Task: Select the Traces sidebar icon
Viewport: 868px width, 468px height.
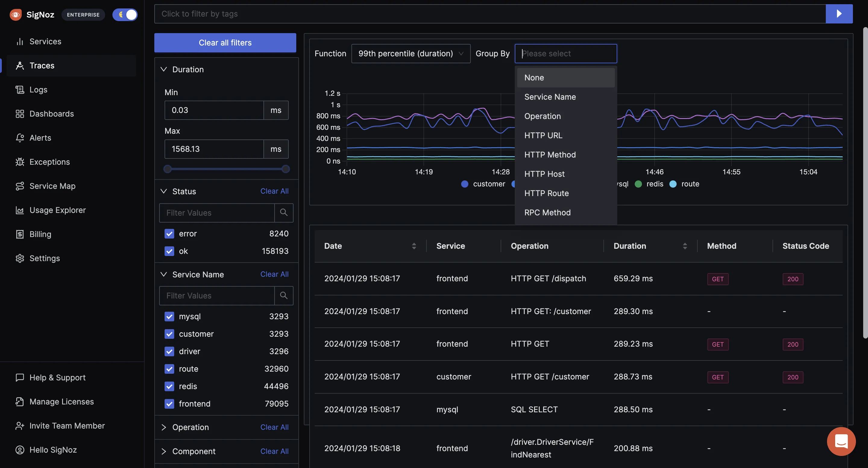Action: [x=20, y=66]
